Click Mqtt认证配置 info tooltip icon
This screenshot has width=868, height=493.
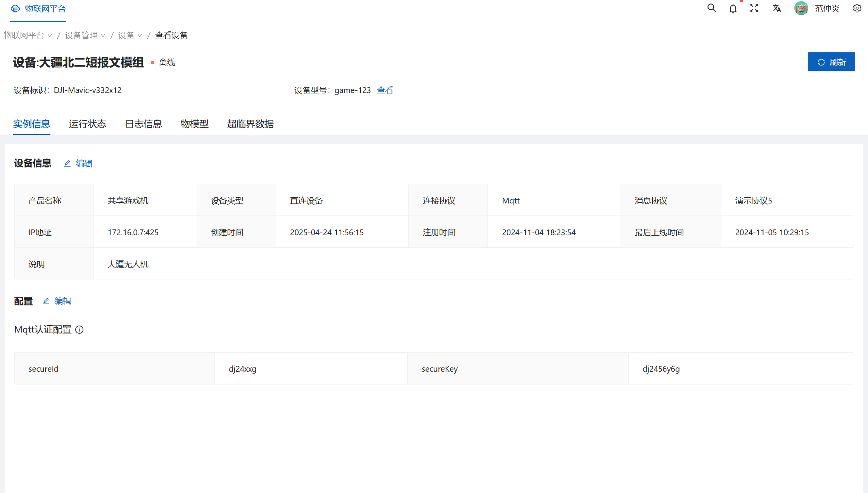tap(80, 330)
